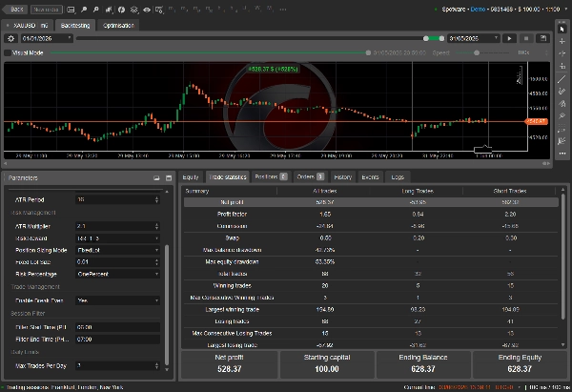Select the Net profit row in statistics

point(371,202)
